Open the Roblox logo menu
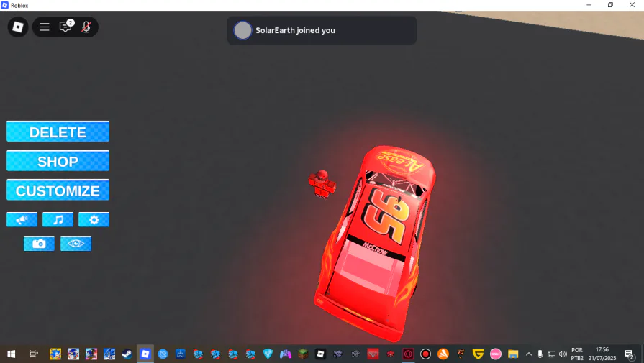The image size is (644, 363). point(18,27)
